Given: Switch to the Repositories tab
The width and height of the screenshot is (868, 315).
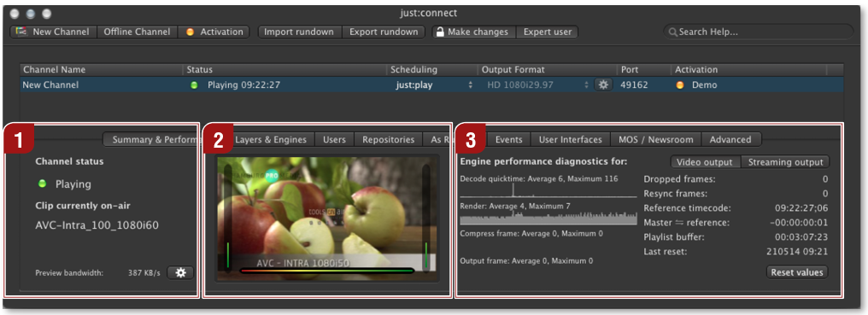Looking at the screenshot, I should click(389, 139).
